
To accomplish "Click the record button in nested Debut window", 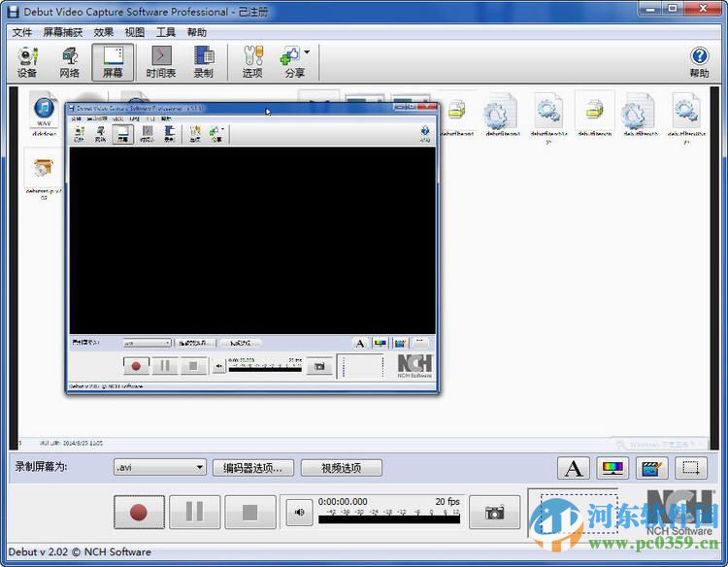I will [136, 366].
